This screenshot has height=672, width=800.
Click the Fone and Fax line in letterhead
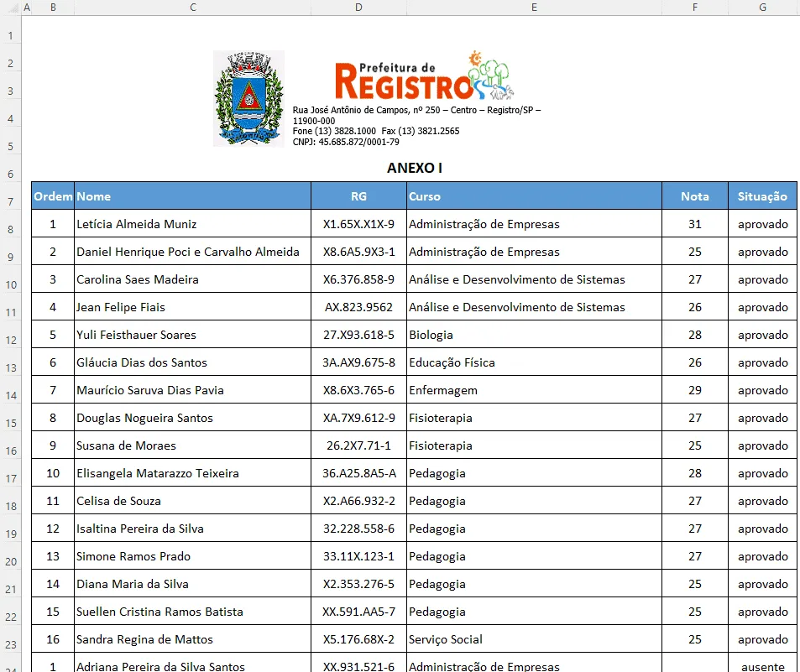click(376, 131)
